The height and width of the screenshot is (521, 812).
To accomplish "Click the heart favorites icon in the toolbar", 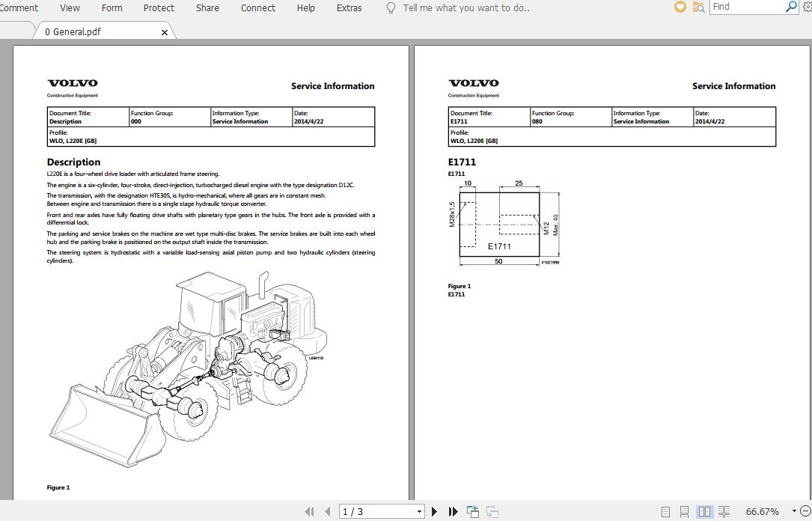I will coord(680,7).
